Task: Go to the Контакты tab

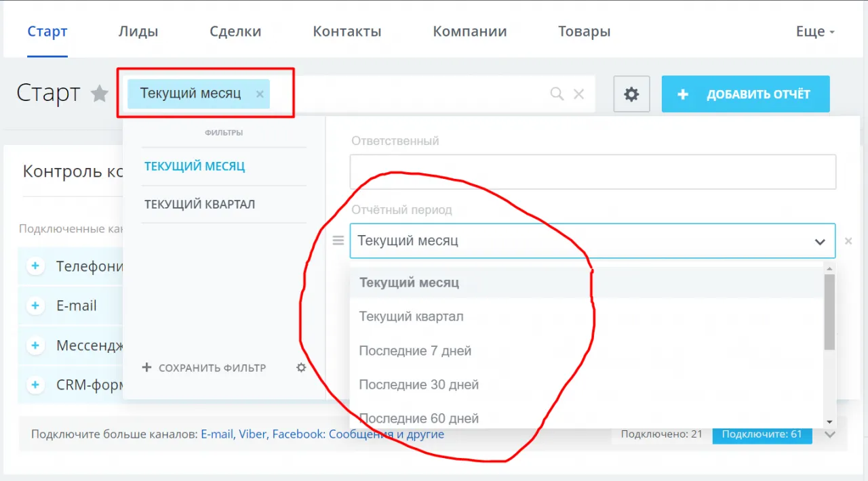Action: pos(347,31)
